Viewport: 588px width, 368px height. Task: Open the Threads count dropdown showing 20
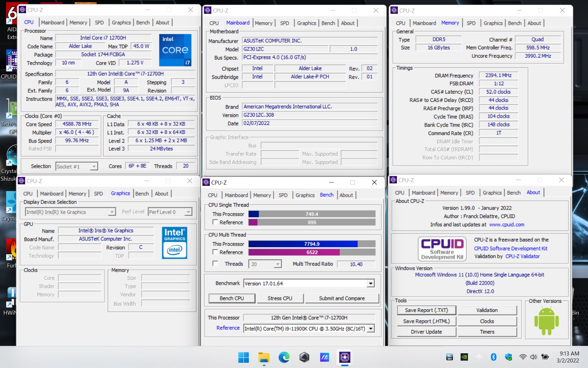pos(265,264)
